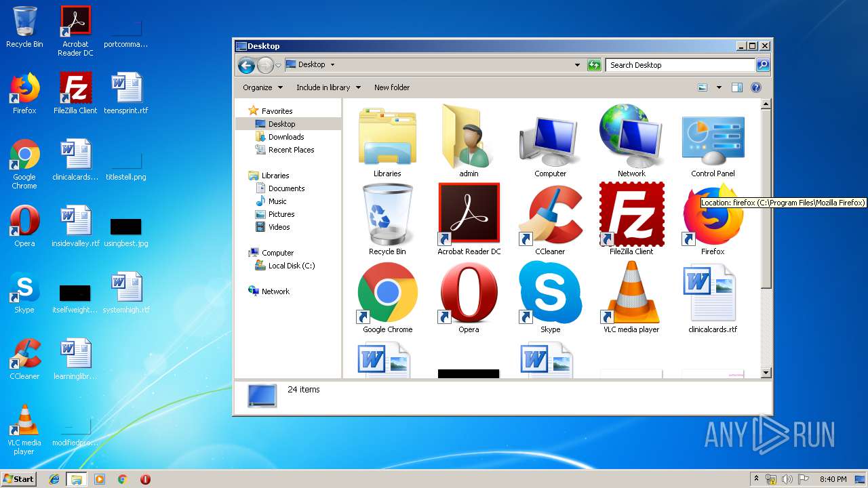
Task: Click the Refresh button beside address bar
Action: pyautogui.click(x=594, y=65)
